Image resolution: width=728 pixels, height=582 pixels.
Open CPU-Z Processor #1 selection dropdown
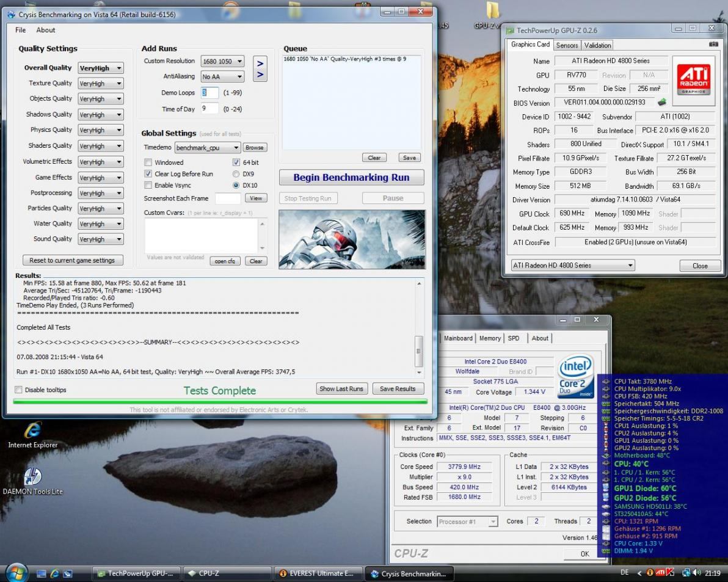(x=467, y=522)
